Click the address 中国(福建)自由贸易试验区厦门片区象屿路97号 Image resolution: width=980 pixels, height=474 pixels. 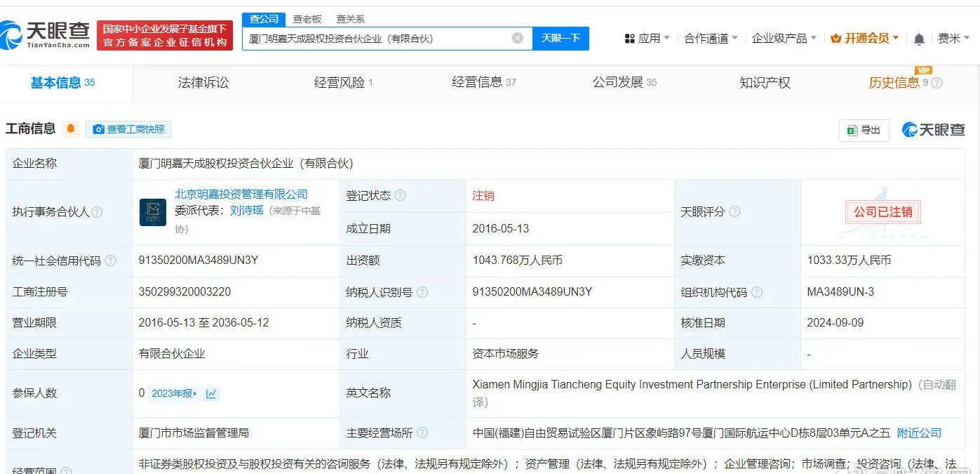(682, 433)
